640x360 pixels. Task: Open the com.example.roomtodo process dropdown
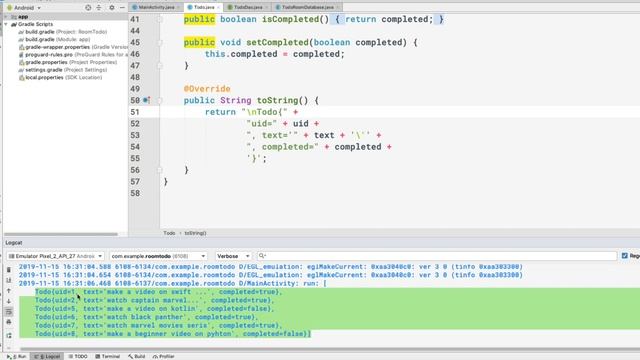pos(158,256)
